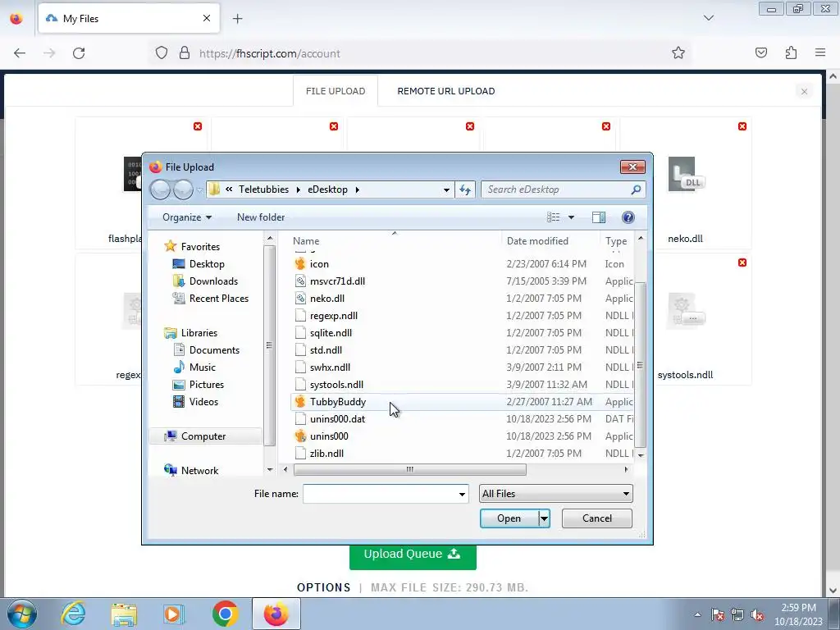Open Chrome from the taskbar

pyautogui.click(x=225, y=614)
